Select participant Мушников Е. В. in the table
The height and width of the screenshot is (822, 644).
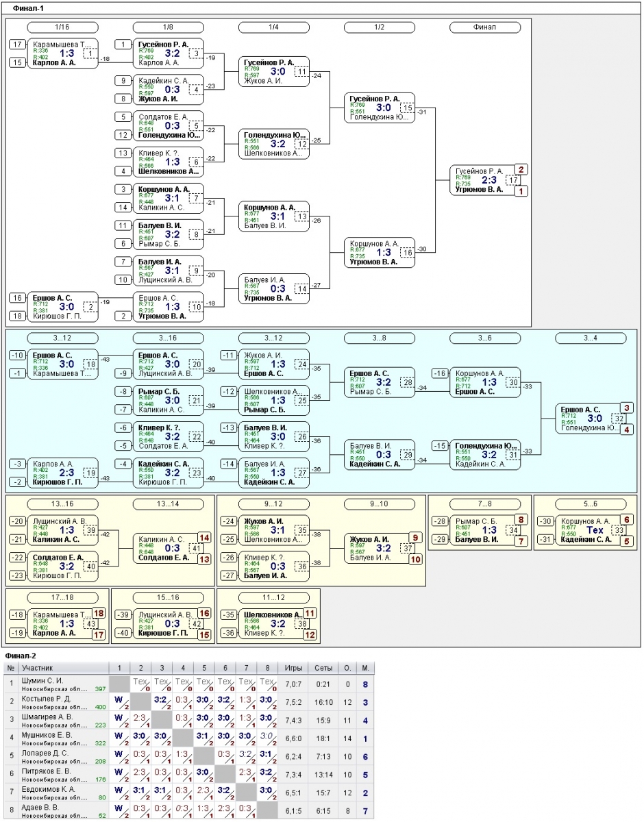tap(45, 734)
